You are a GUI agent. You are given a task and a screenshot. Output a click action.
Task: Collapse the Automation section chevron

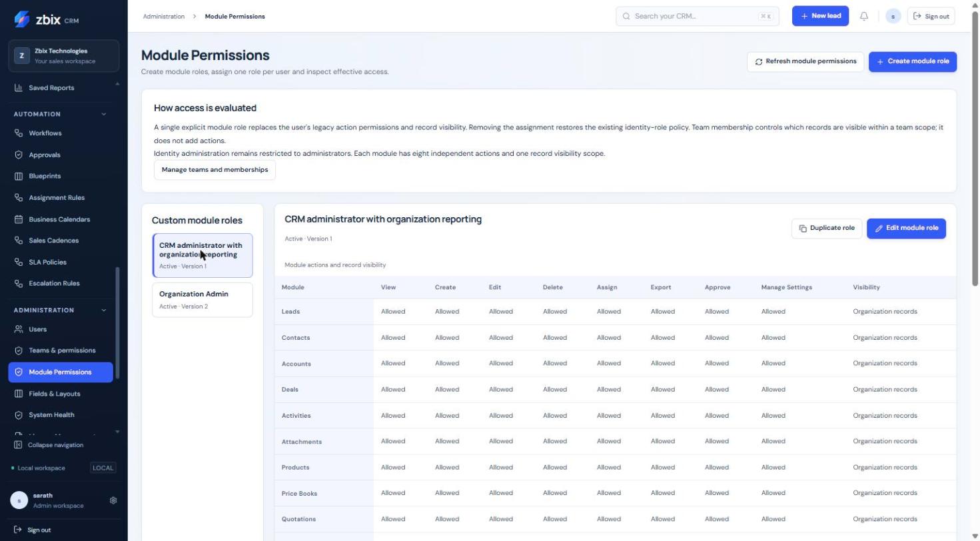tap(103, 114)
